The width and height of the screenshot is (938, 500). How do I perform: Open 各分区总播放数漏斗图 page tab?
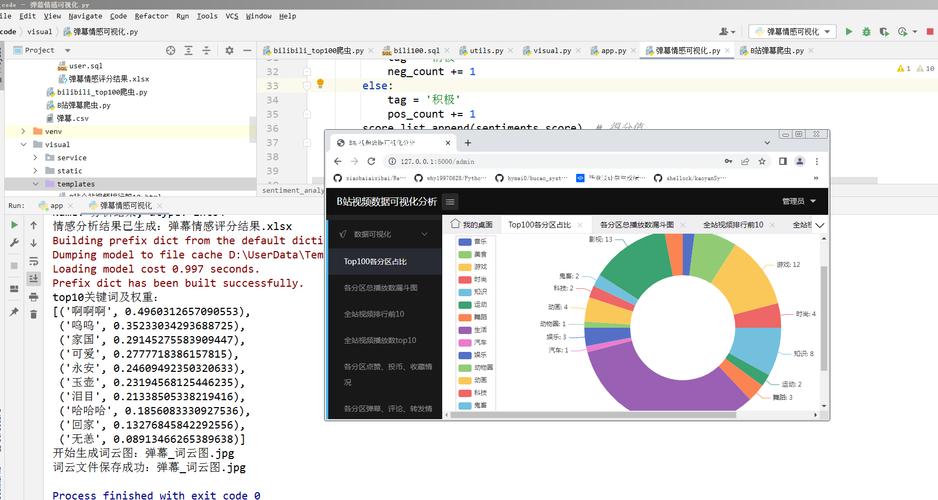(x=636, y=225)
